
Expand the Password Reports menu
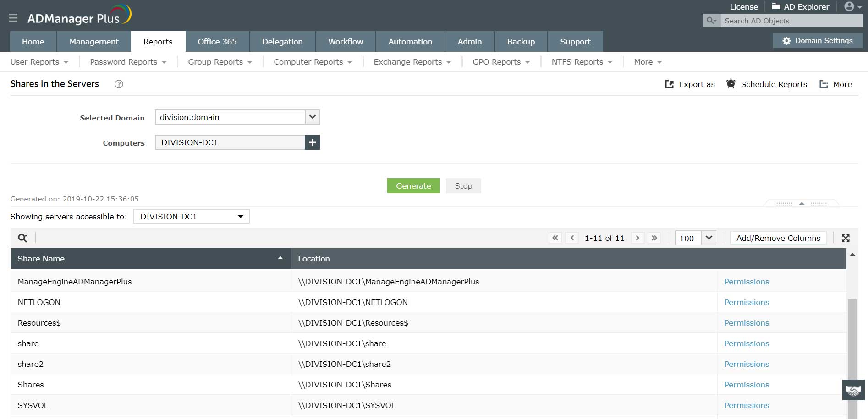pos(128,62)
